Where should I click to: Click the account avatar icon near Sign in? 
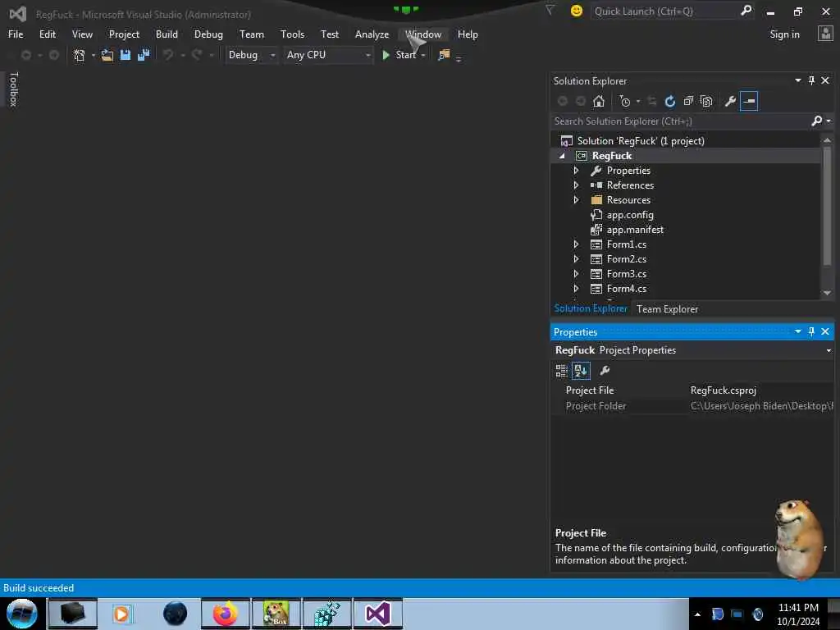[825, 34]
